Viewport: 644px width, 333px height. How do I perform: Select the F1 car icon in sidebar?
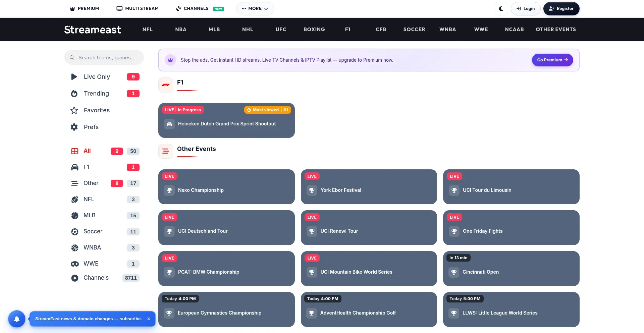(75, 167)
